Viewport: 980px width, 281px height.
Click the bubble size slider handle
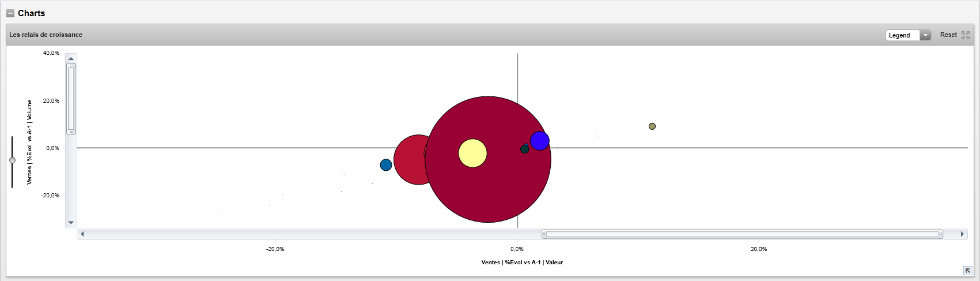coord(12,160)
